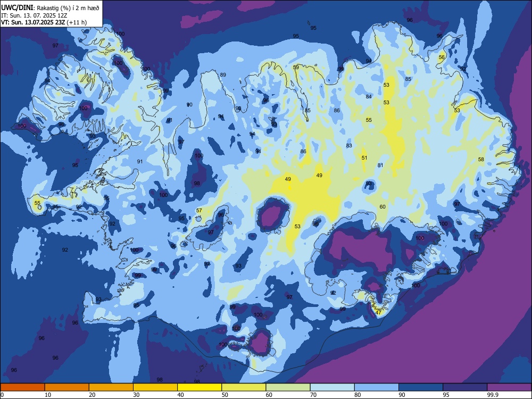Select the 10–20 orange legend swatch
532x399 pixels.
(x=67, y=387)
